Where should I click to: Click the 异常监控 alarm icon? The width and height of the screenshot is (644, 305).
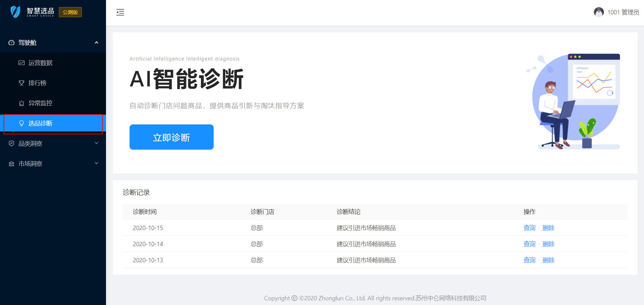coord(22,103)
